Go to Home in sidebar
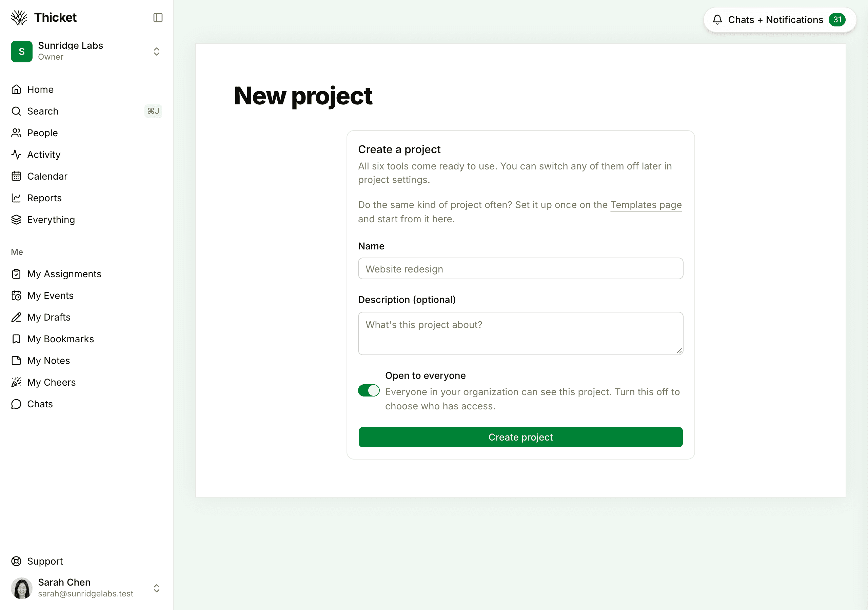 (x=86, y=89)
